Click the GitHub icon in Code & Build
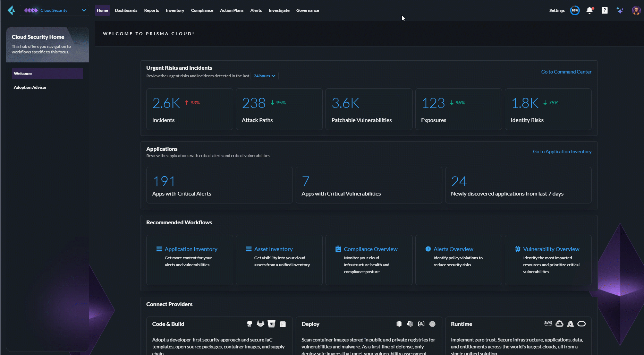Image resolution: width=644 pixels, height=355 pixels. 249,324
